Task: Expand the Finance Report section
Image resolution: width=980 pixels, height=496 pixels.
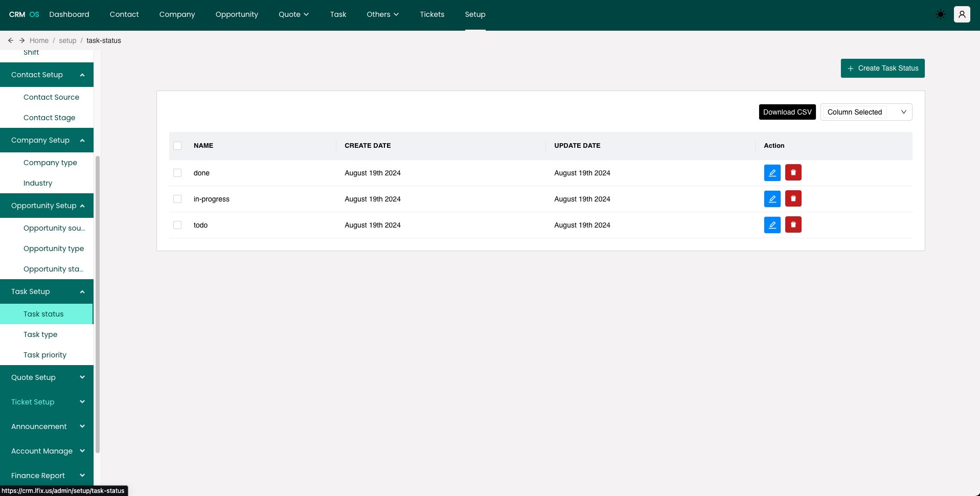Action: point(47,476)
